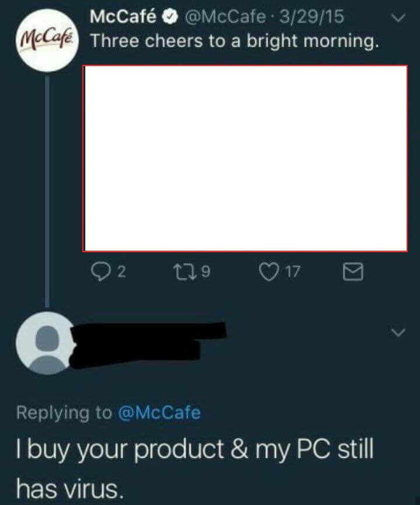This screenshot has height=505, width=420.
Task: Select the 'Three cheers to a bright morning' text
Action: click(234, 41)
